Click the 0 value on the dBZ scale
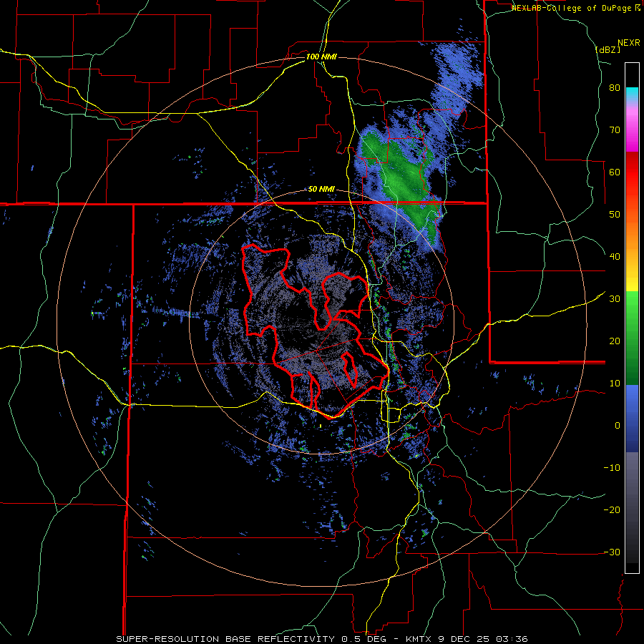The height and width of the screenshot is (644, 644). 618,426
